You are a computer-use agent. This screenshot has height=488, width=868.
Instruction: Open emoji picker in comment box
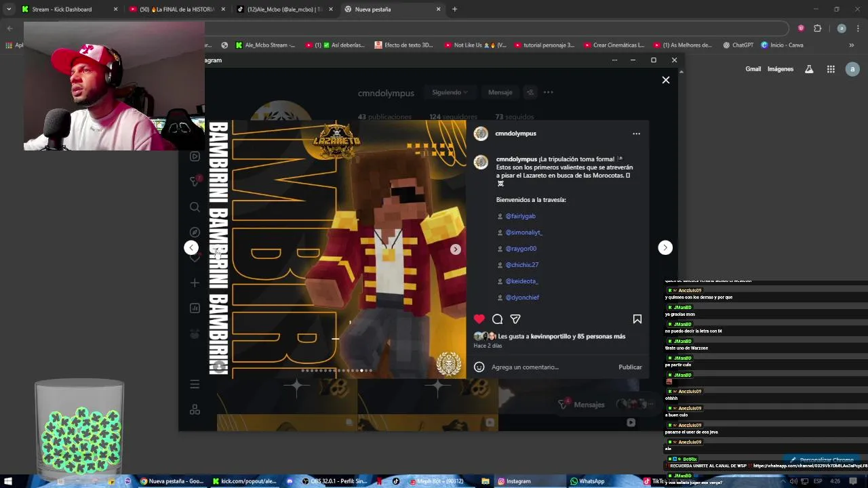point(479,367)
